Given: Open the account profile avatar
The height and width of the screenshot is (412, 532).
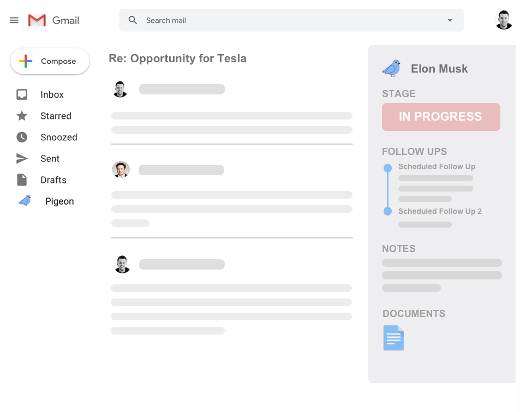Looking at the screenshot, I should coord(504,20).
